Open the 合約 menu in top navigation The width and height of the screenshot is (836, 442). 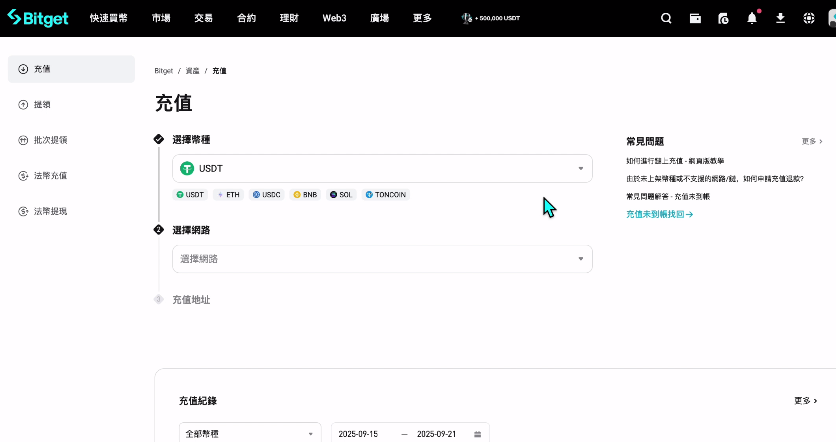247,18
